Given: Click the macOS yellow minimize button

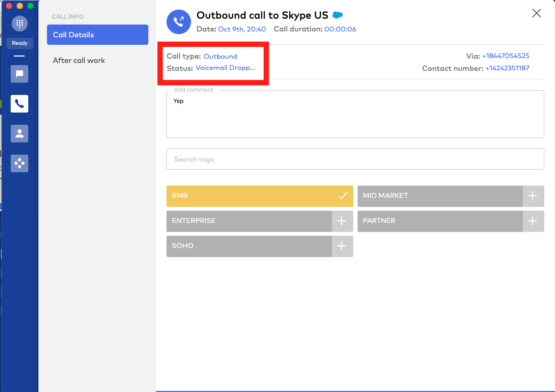Looking at the screenshot, I should [x=20, y=6].
